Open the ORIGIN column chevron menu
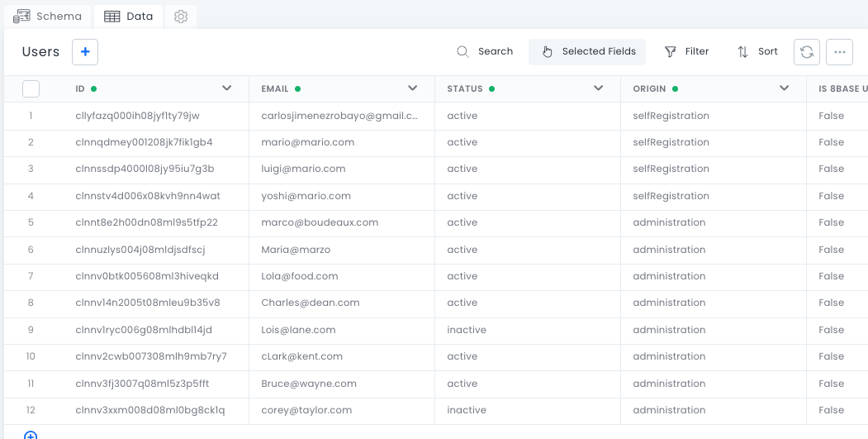This screenshot has height=439, width=868. pyautogui.click(x=785, y=88)
